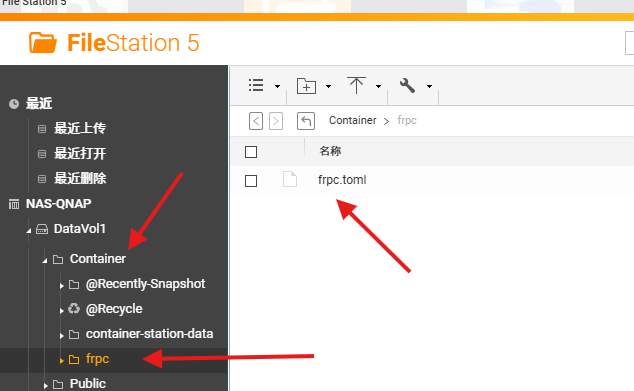Expand the tools dropdown arrow
Screen dimensions: 634x391
coord(429,86)
